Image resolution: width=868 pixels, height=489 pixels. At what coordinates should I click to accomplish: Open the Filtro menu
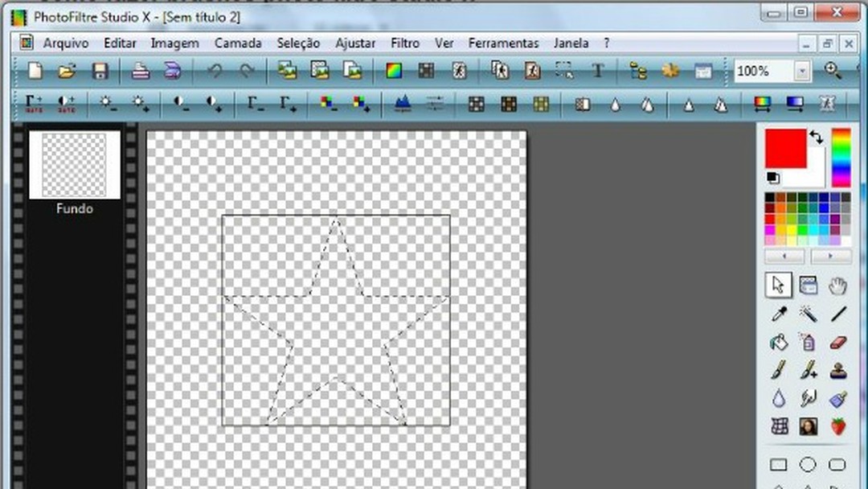pos(404,43)
